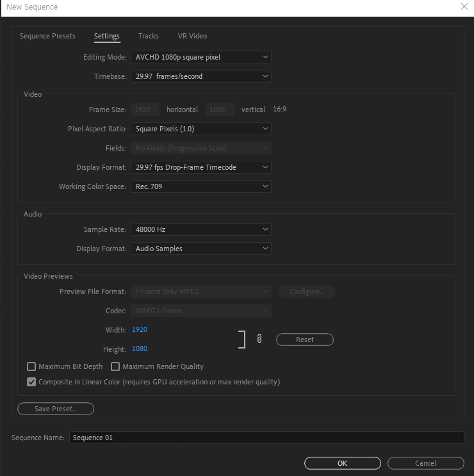Enable Maximum Render Quality checkbox
The image size is (474, 476).
point(115,366)
